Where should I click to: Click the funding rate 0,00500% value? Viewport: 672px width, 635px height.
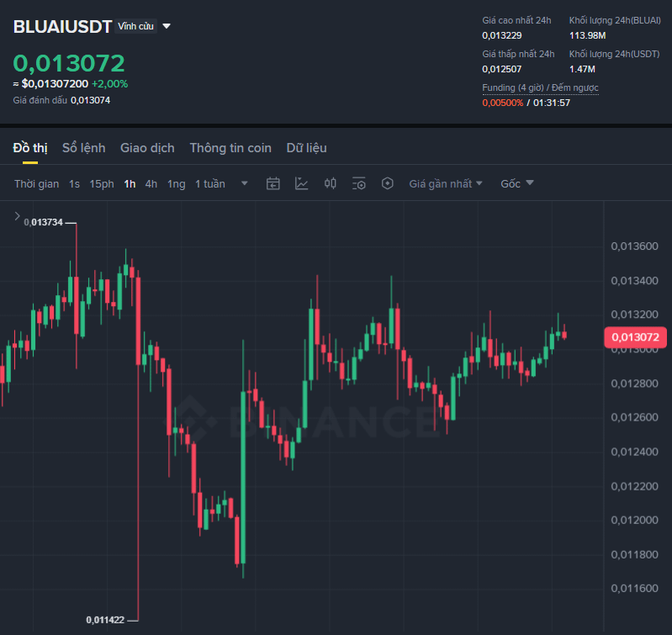(503, 103)
